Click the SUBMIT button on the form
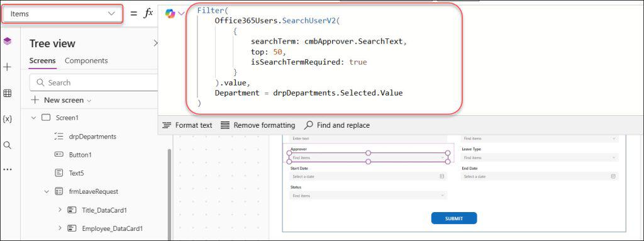The height and width of the screenshot is (241, 644). 454,218
